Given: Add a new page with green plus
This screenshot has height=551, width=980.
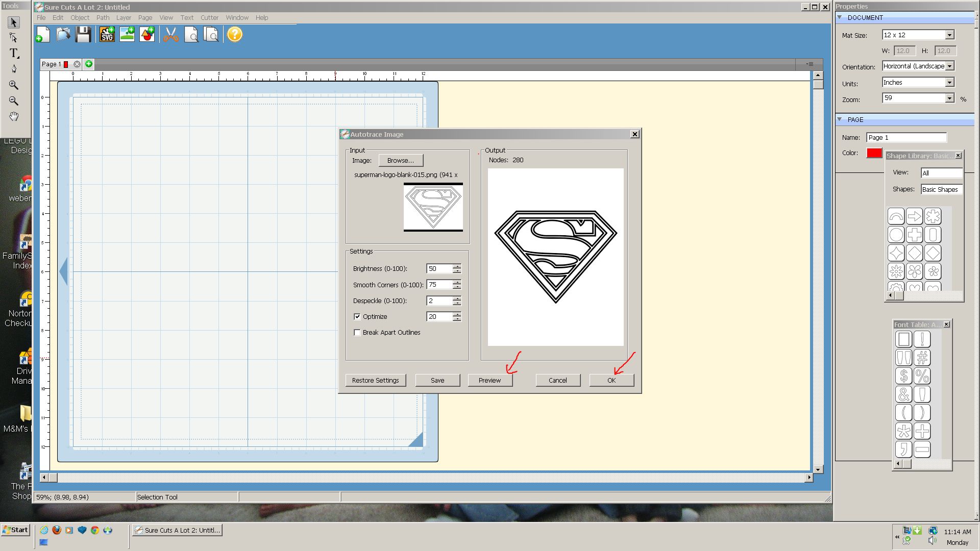Looking at the screenshot, I should (x=89, y=64).
